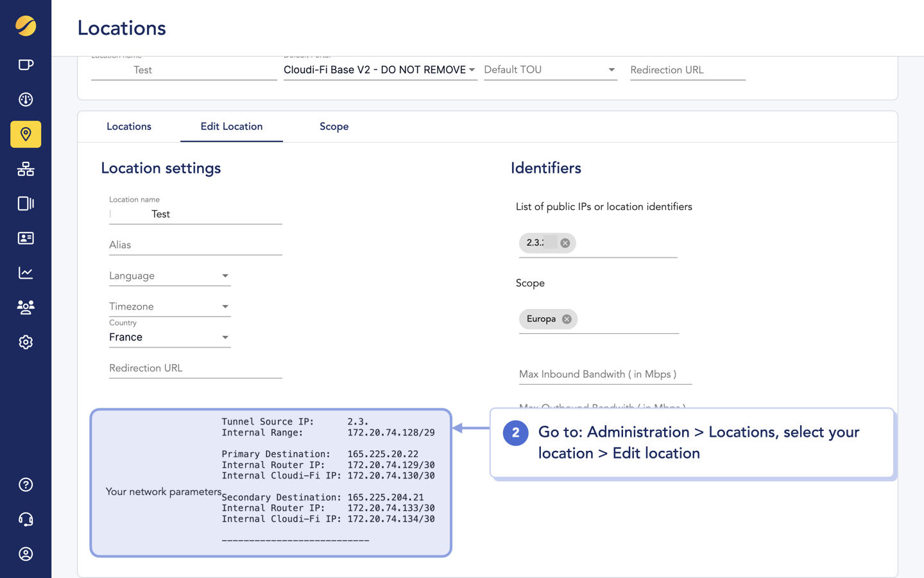Select the Edit Location tab

click(x=232, y=127)
